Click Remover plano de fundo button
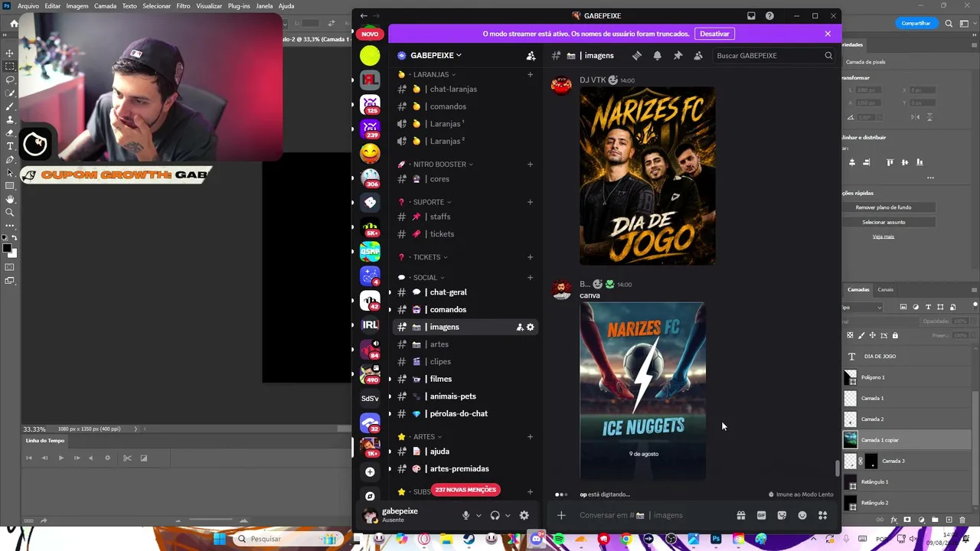Image resolution: width=980 pixels, height=551 pixels. [884, 207]
